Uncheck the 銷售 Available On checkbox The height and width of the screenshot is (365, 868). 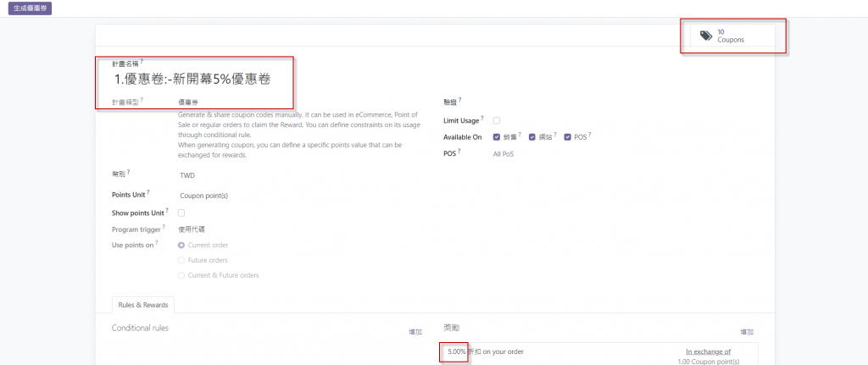(x=497, y=137)
